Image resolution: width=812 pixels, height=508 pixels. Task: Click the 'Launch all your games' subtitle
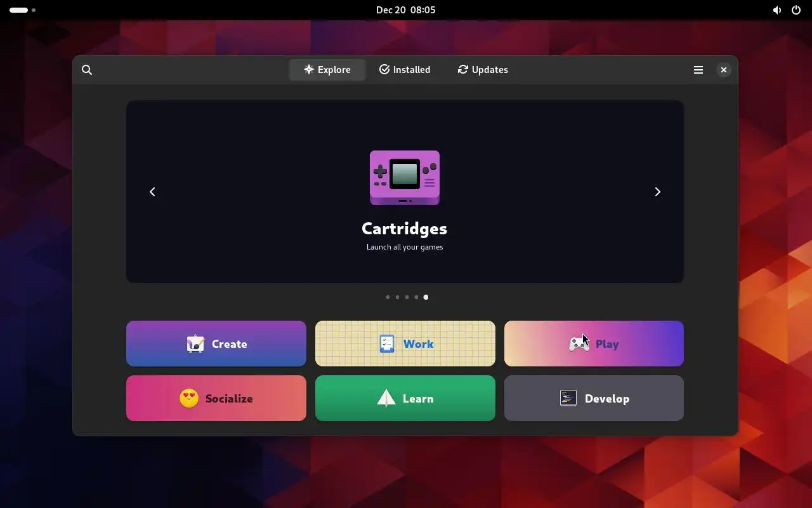405,247
